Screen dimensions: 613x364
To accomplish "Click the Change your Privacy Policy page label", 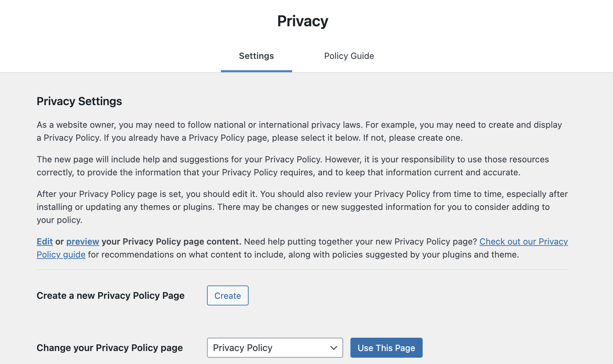I will (109, 348).
